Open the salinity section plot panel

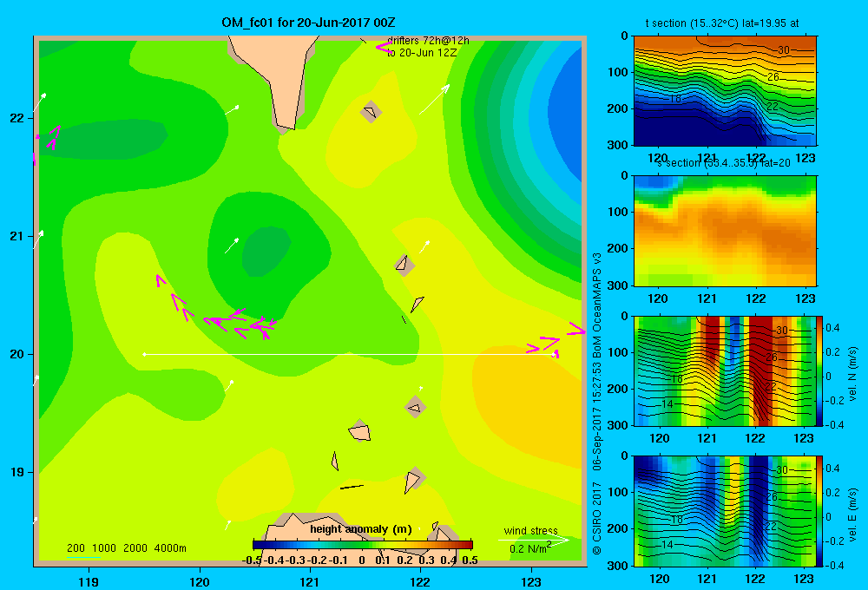(725, 231)
